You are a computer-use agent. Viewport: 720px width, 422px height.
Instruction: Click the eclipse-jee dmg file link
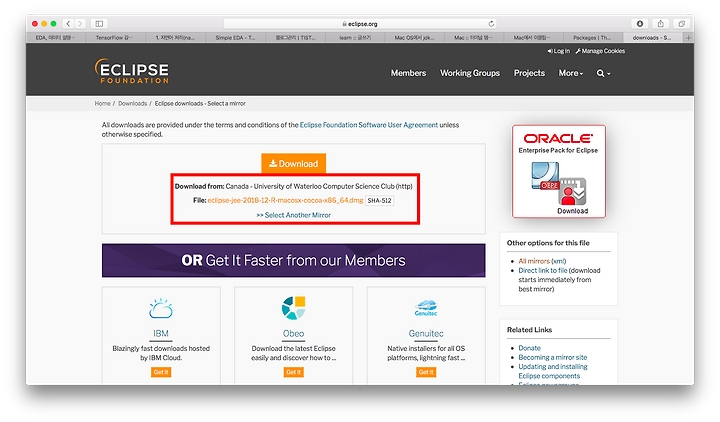tap(285, 200)
